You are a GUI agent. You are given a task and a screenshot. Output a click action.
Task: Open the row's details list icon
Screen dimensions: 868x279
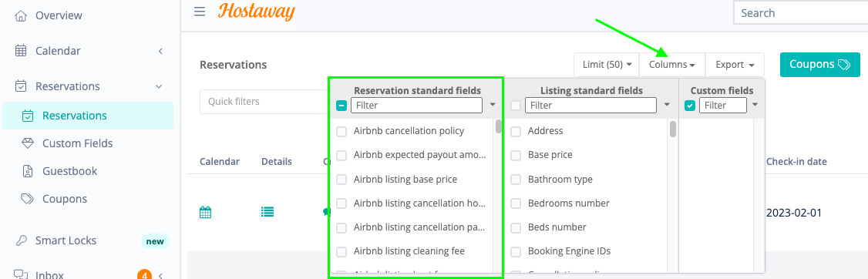tap(268, 211)
